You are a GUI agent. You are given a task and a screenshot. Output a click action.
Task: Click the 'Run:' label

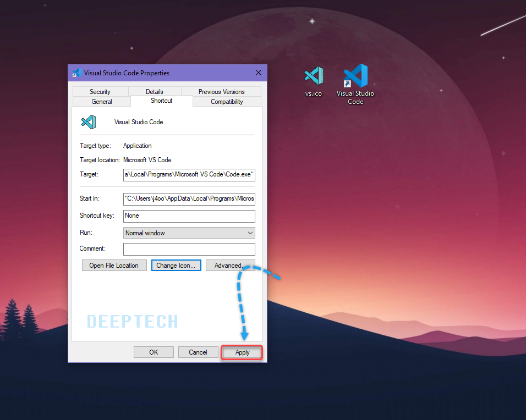point(86,233)
